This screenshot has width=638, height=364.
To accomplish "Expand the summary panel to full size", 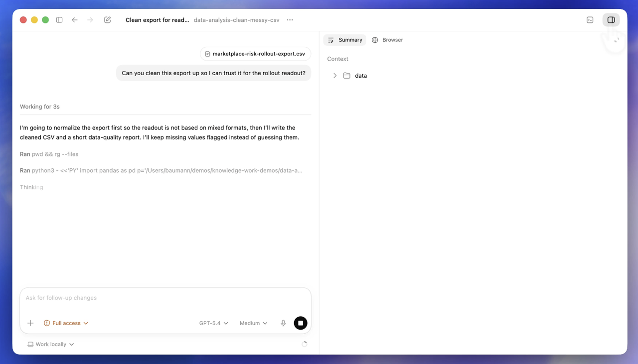I will coord(617,40).
